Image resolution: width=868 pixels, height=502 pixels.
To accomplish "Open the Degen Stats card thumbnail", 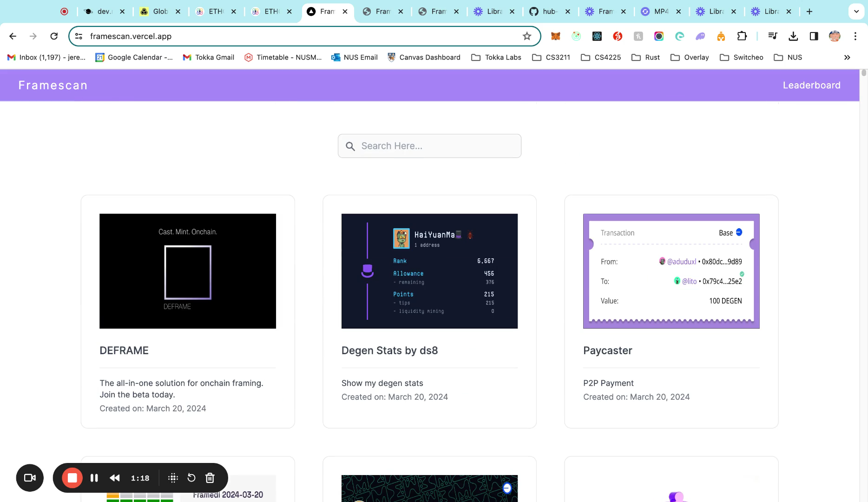I will click(429, 271).
